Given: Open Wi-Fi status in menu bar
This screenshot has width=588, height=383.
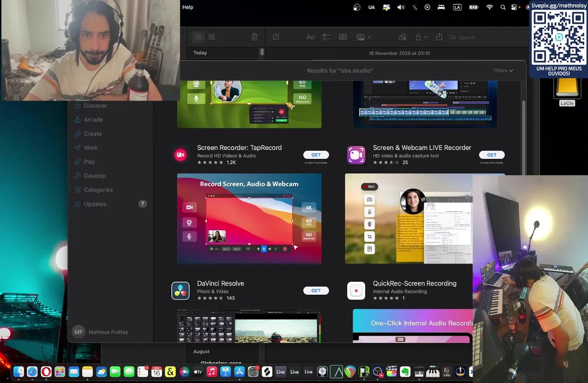Looking at the screenshot, I should (x=489, y=7).
